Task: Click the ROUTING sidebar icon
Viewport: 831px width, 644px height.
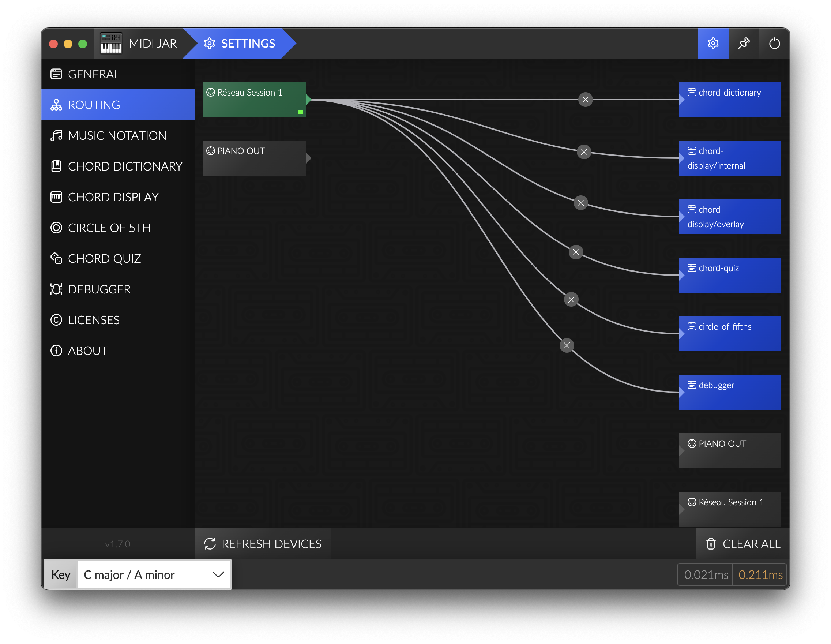Action: click(x=56, y=105)
